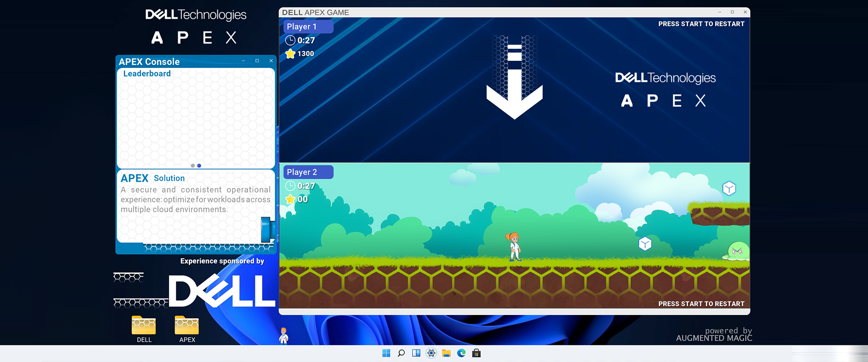This screenshot has height=362, width=868.
Task: Close the APEX Console window
Action: (x=271, y=60)
